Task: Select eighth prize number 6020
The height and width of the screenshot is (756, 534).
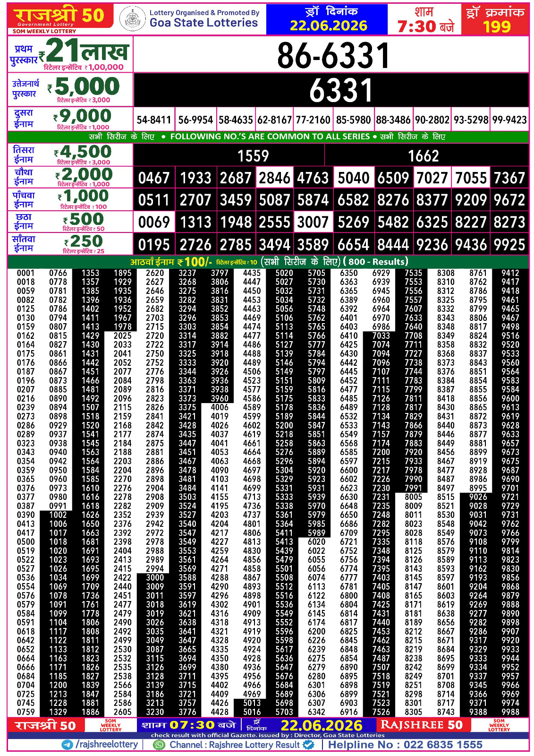Action: pos(316,542)
